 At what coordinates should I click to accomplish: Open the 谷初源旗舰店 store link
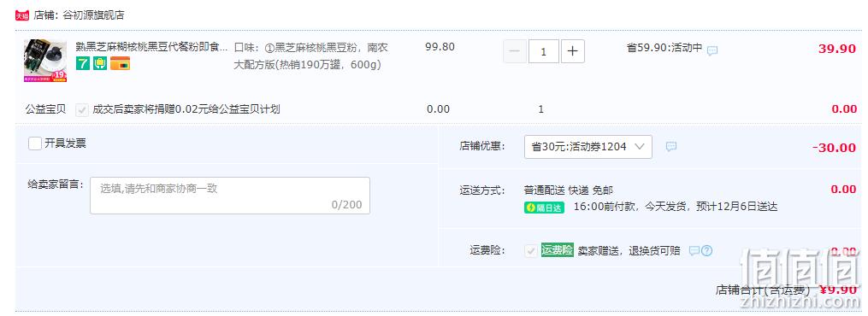pos(93,15)
